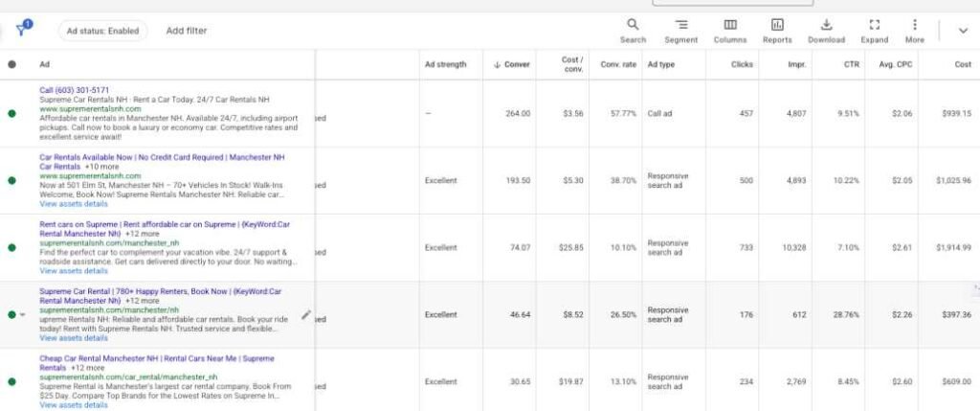
Task: Click the Ad strength column header
Action: tap(445, 64)
